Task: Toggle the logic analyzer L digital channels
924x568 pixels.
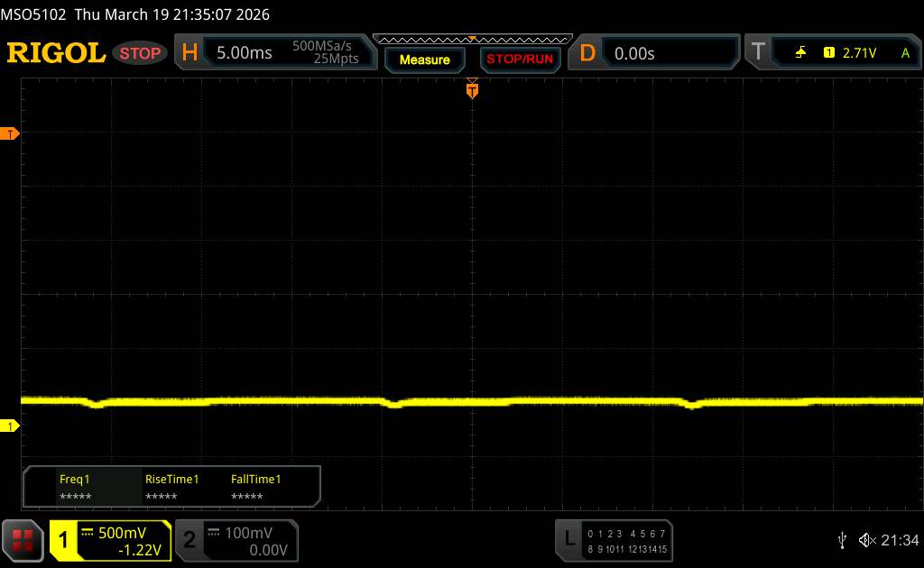Action: tap(614, 540)
